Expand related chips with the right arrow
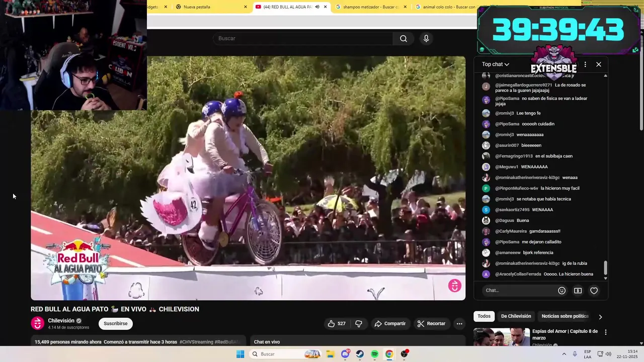The width and height of the screenshot is (644, 362). pos(600,317)
